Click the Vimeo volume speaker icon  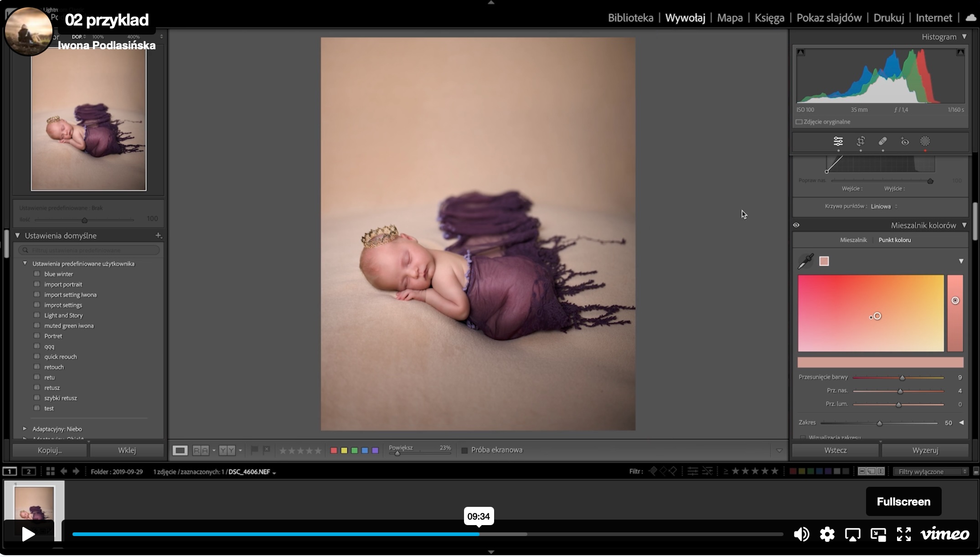coord(801,534)
